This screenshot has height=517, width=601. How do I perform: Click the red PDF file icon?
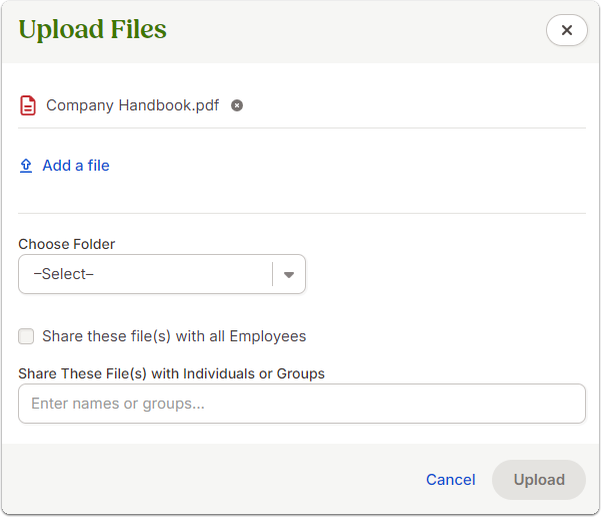[x=28, y=105]
